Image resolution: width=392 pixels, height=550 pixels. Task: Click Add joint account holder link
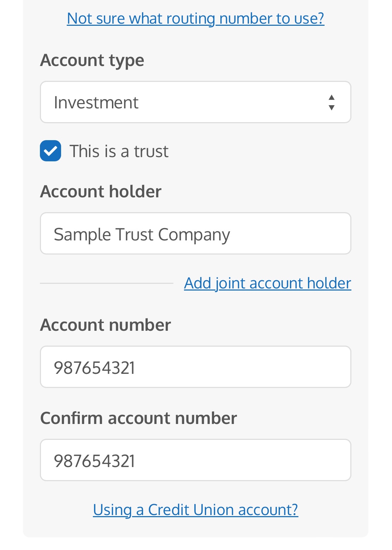(267, 283)
